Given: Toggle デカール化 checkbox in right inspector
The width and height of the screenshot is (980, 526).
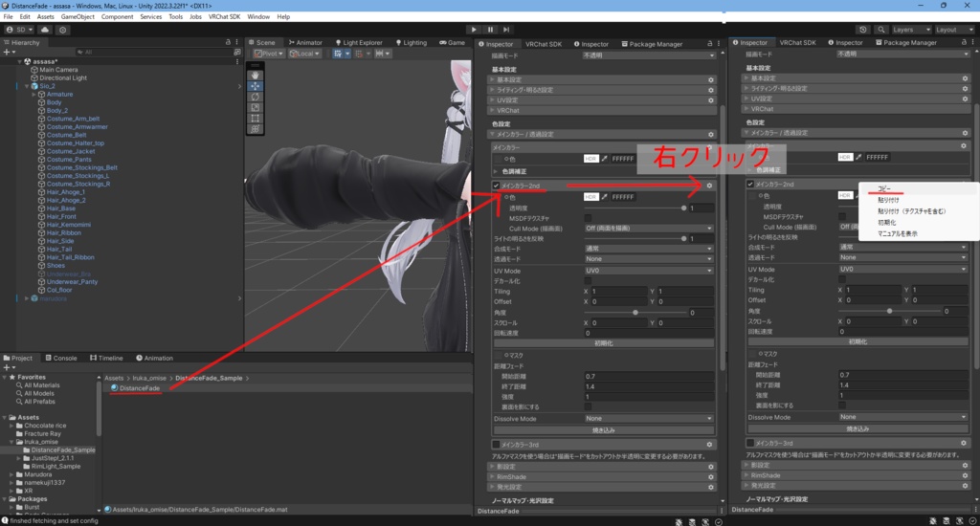Looking at the screenshot, I should [x=842, y=279].
